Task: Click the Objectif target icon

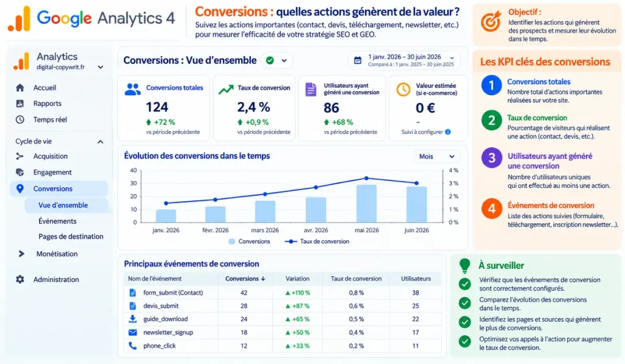Action: click(x=491, y=22)
